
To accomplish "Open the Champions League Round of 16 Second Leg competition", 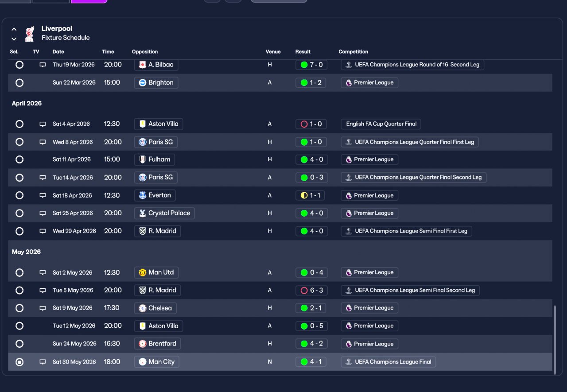I will [x=412, y=65].
